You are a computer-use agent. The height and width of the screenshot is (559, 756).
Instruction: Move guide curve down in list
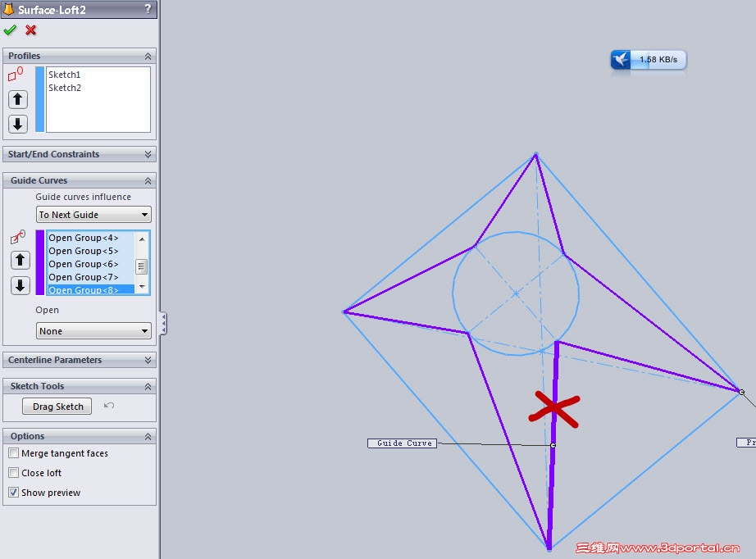pyautogui.click(x=20, y=285)
